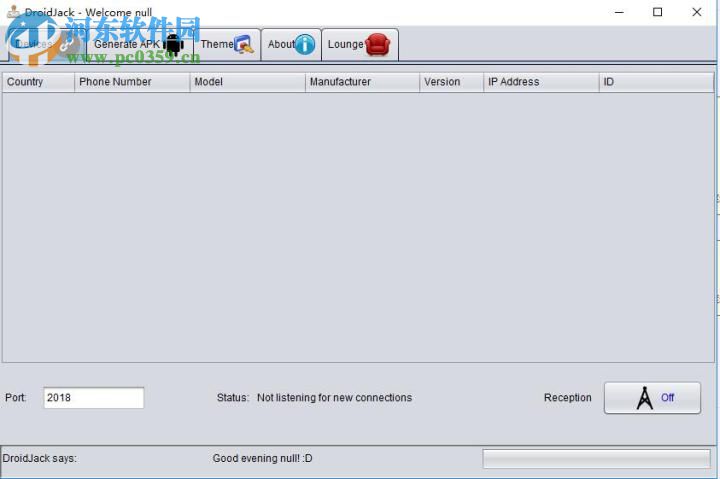This screenshot has width=720, height=479.
Task: Click the 'Not listening for new connections' status text
Action: (334, 398)
